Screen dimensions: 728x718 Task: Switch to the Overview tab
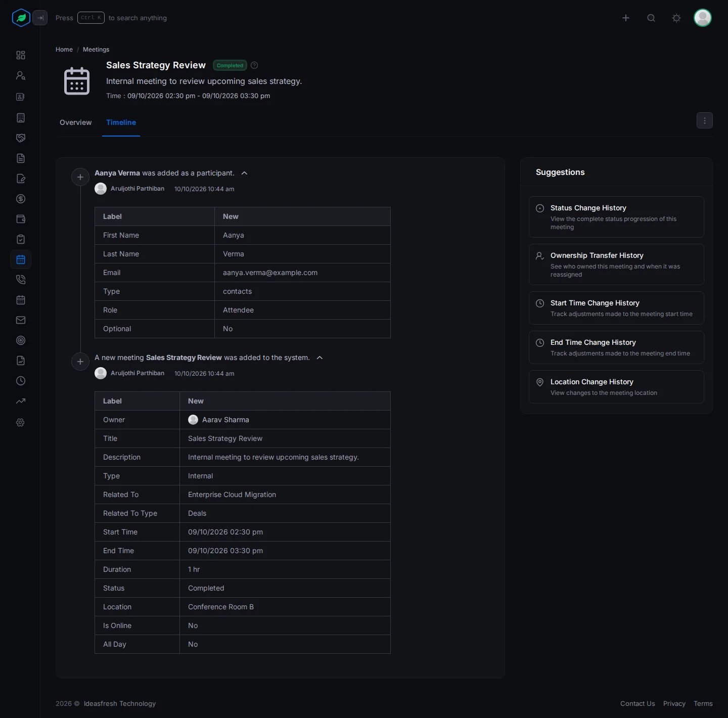[x=76, y=122]
